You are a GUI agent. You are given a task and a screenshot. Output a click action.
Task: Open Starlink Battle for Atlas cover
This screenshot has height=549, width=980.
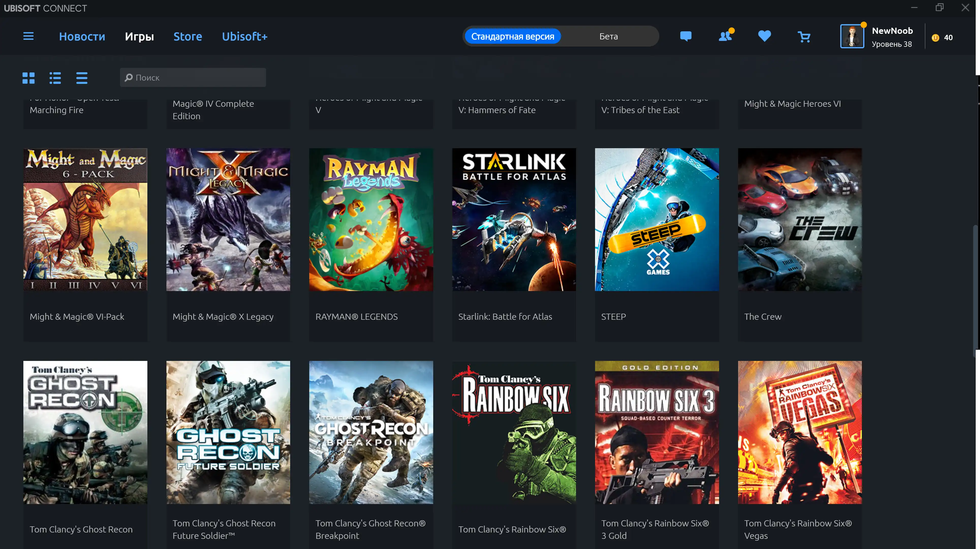[514, 220]
